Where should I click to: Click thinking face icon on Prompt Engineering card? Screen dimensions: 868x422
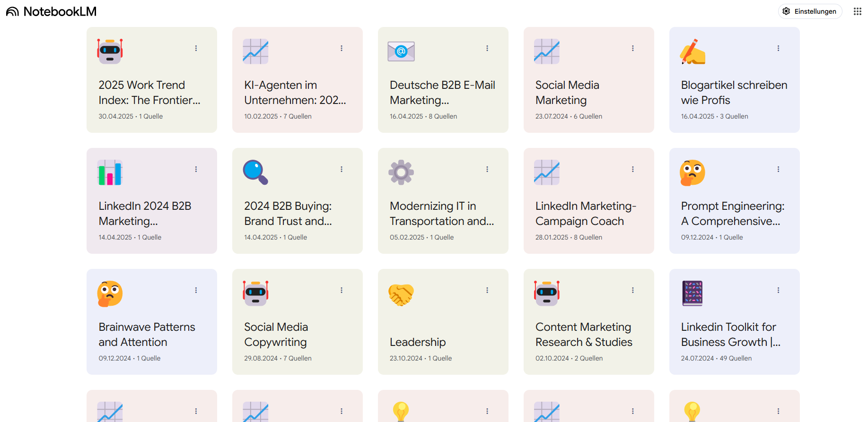(693, 172)
